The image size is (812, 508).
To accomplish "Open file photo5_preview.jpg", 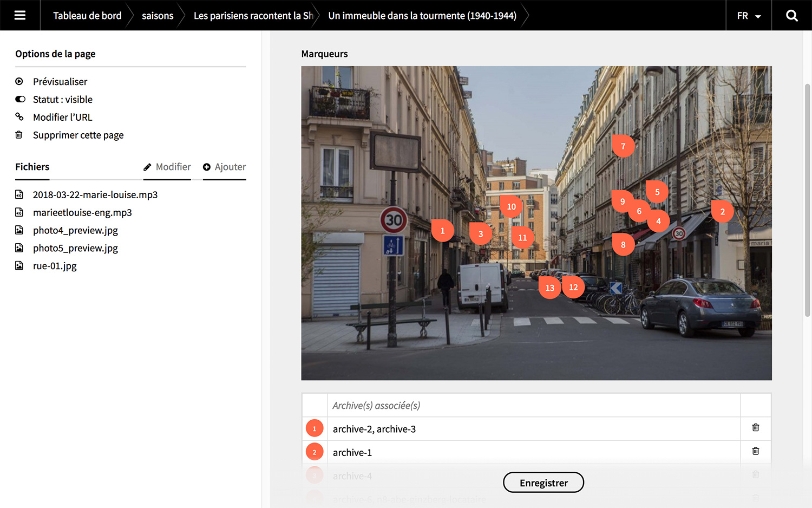I will click(x=75, y=249).
